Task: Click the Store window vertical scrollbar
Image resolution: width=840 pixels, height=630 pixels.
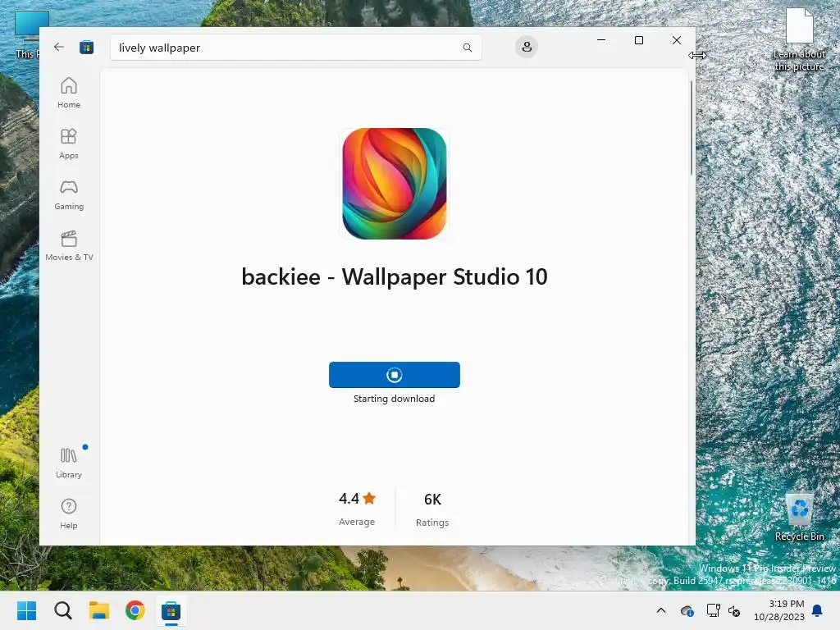Action: 691,127
